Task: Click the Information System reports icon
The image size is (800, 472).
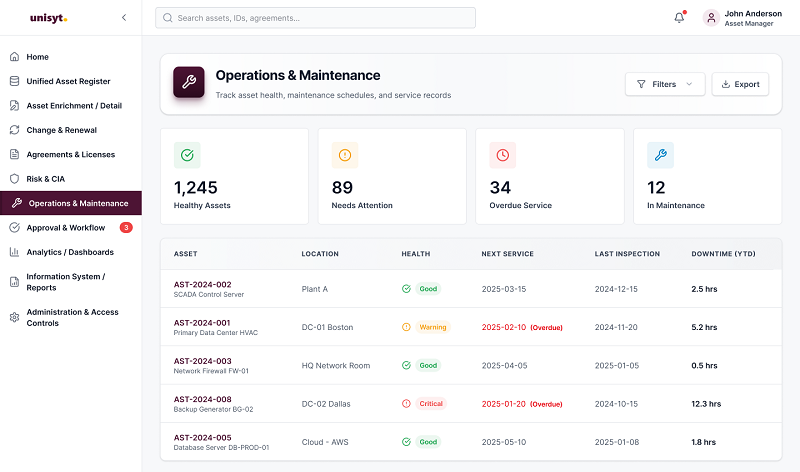Action: click(14, 282)
